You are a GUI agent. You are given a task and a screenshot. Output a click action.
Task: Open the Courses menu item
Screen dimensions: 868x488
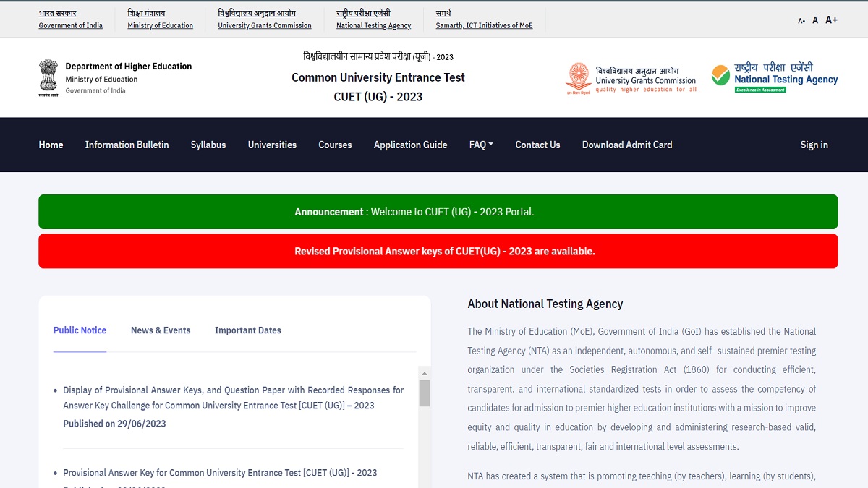[335, 145]
